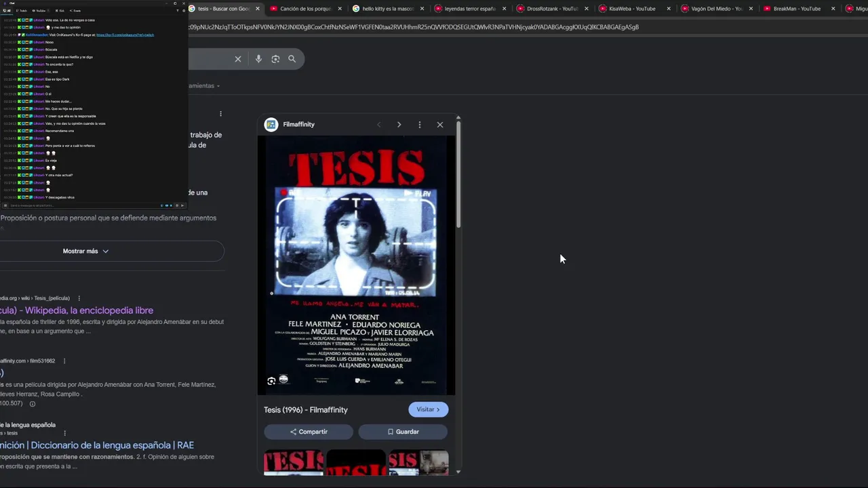The height and width of the screenshot is (488, 868).
Task: Show info about the Filmaffinity rating
Action: point(32,404)
